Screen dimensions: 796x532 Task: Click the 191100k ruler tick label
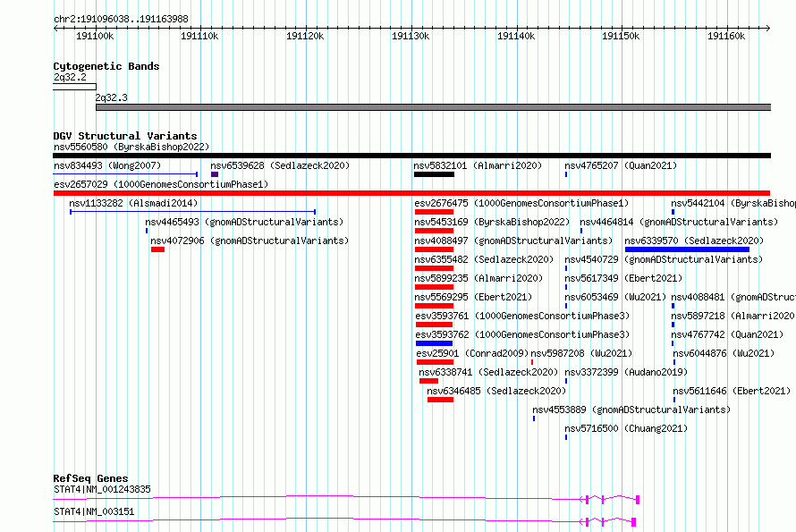[x=95, y=37]
